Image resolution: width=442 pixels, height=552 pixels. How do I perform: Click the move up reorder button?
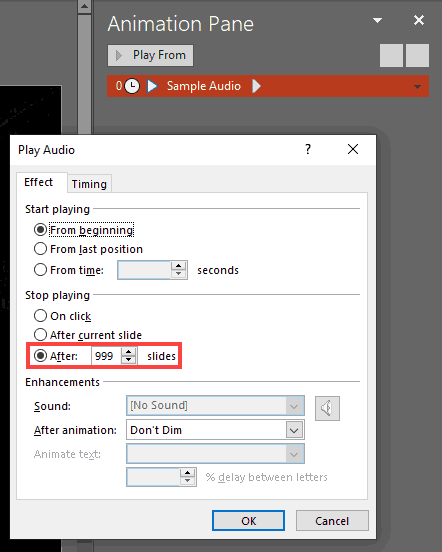point(391,55)
